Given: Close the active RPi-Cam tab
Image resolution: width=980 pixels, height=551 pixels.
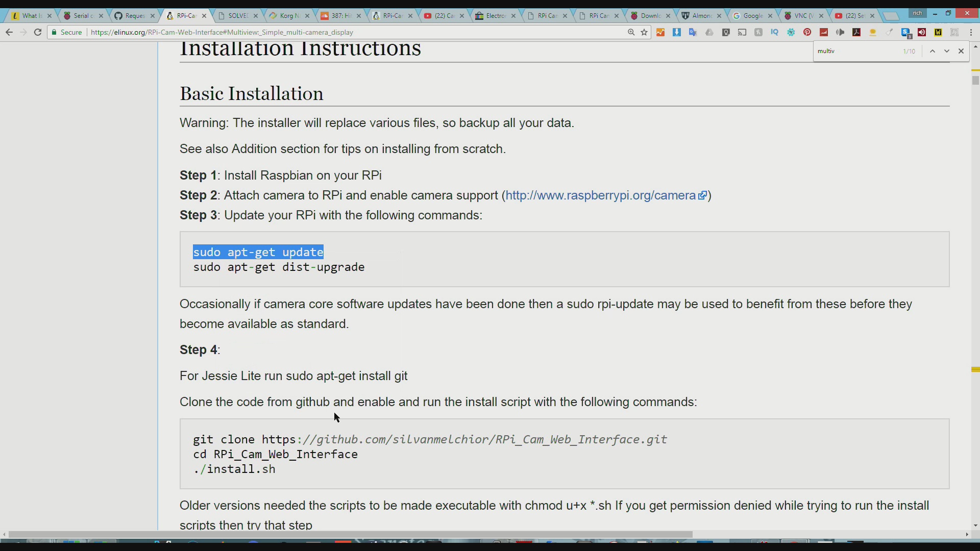Looking at the screenshot, I should tap(204, 16).
